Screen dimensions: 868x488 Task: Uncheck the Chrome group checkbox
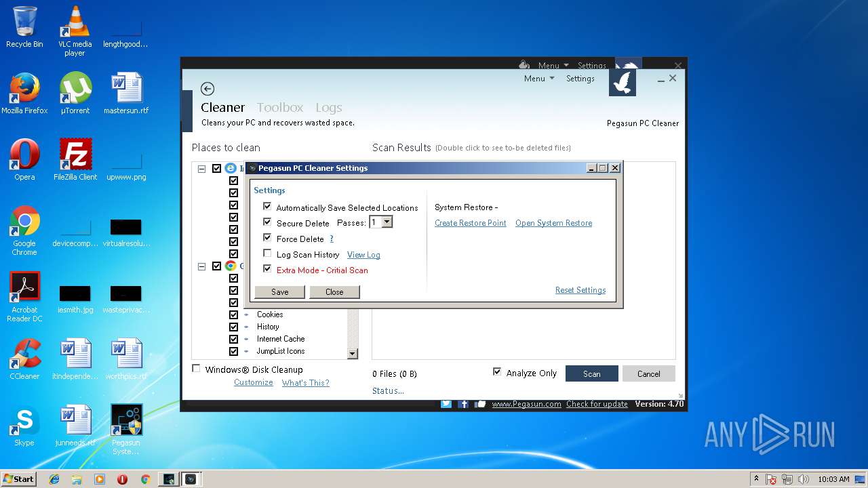pos(216,266)
